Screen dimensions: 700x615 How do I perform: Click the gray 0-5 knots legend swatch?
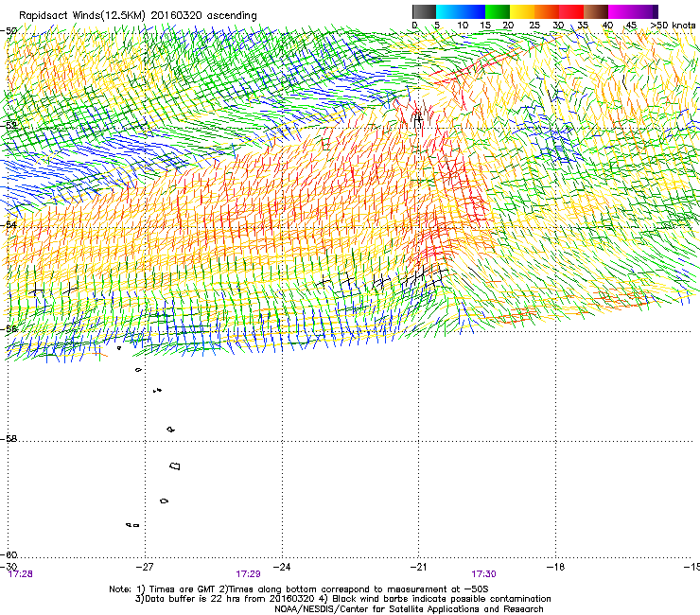pyautogui.click(x=424, y=11)
